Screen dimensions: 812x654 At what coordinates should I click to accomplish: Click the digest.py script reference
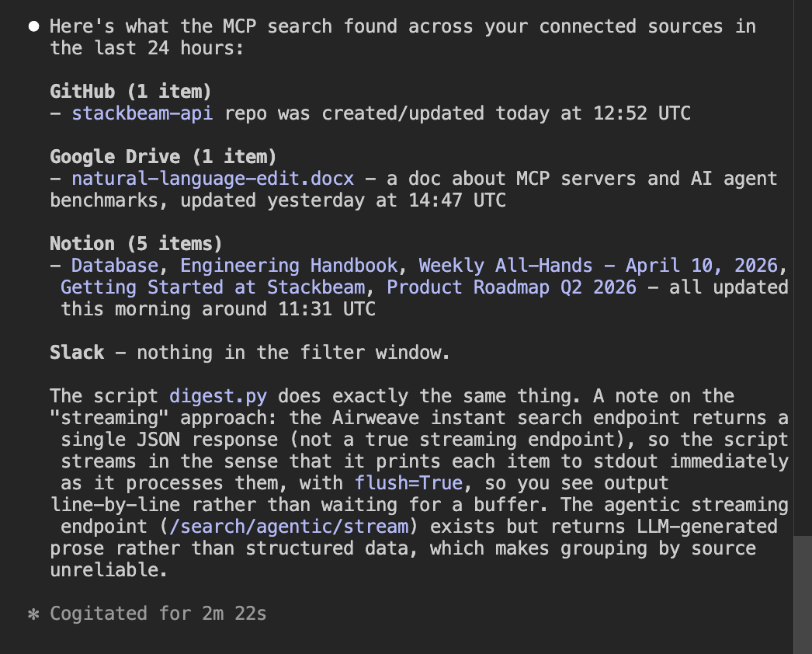tap(218, 396)
